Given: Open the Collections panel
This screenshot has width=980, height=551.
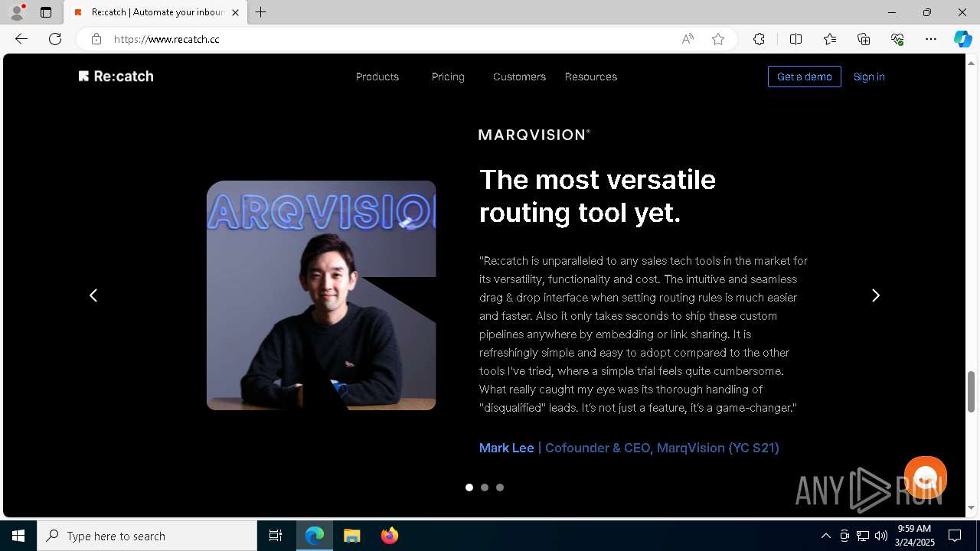Looking at the screenshot, I should pos(864,39).
